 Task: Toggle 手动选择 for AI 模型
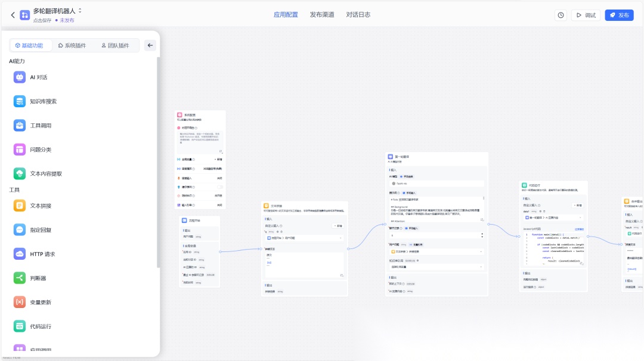coord(407,176)
